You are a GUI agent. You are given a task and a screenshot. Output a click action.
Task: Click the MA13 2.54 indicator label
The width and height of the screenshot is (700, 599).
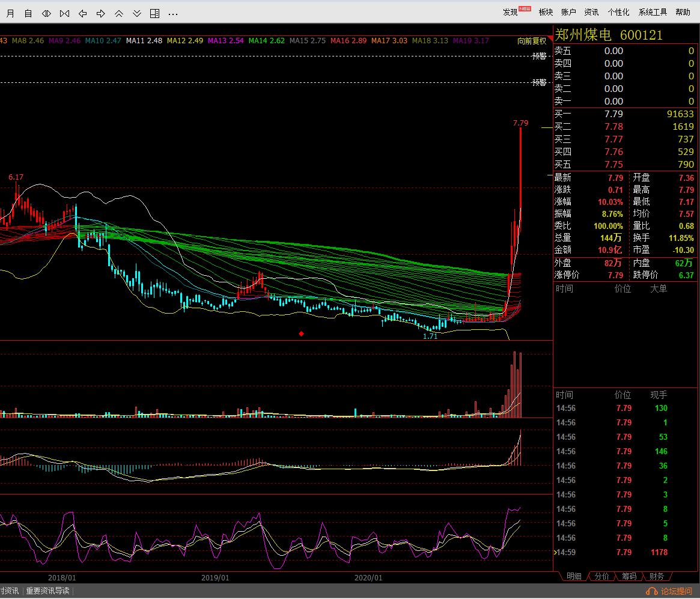coord(225,41)
